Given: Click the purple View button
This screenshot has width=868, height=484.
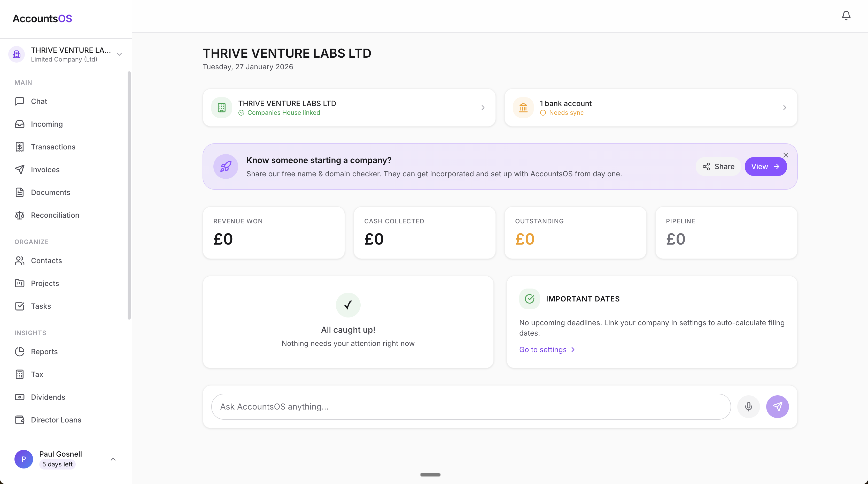Looking at the screenshot, I should (765, 167).
